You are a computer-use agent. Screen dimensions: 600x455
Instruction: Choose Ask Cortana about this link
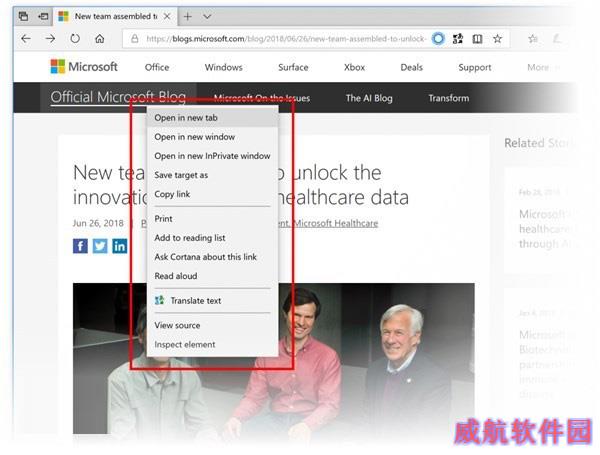(212, 257)
